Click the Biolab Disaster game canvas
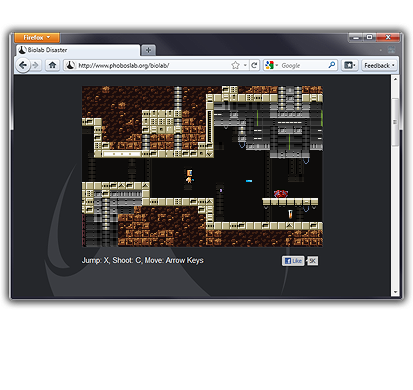This screenshot has height=390, width=413. [x=202, y=166]
